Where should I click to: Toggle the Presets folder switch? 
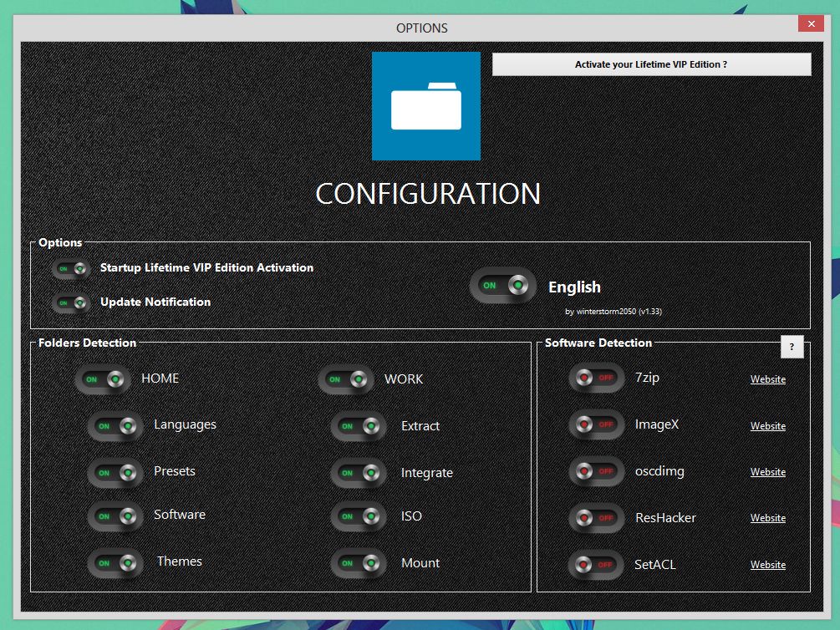click(115, 473)
